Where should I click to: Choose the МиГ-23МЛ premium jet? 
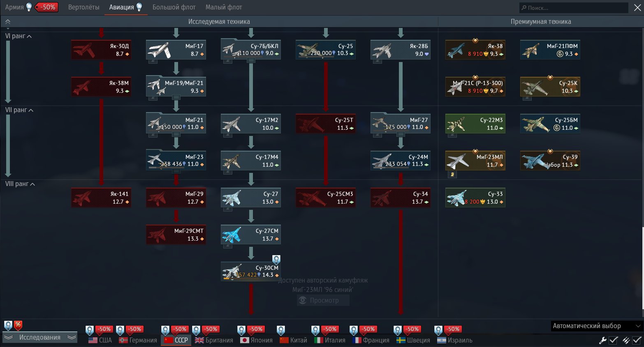(475, 161)
